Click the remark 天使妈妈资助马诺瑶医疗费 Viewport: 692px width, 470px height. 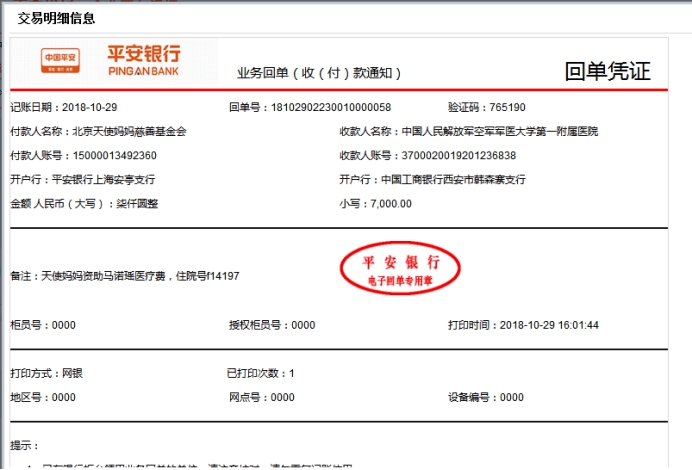click(103, 276)
